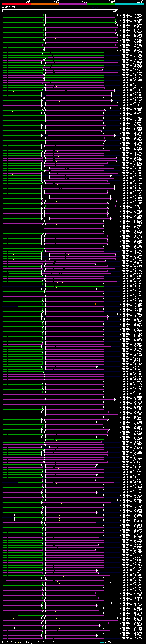Select row label UniRef100_A0YKA6
The width and height of the screenshot is (146, 644).
131,40
